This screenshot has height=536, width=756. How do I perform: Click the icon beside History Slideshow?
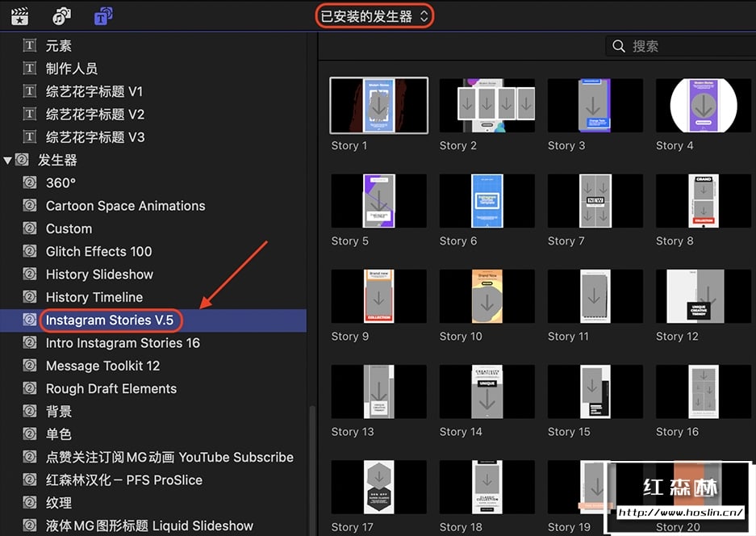(29, 274)
